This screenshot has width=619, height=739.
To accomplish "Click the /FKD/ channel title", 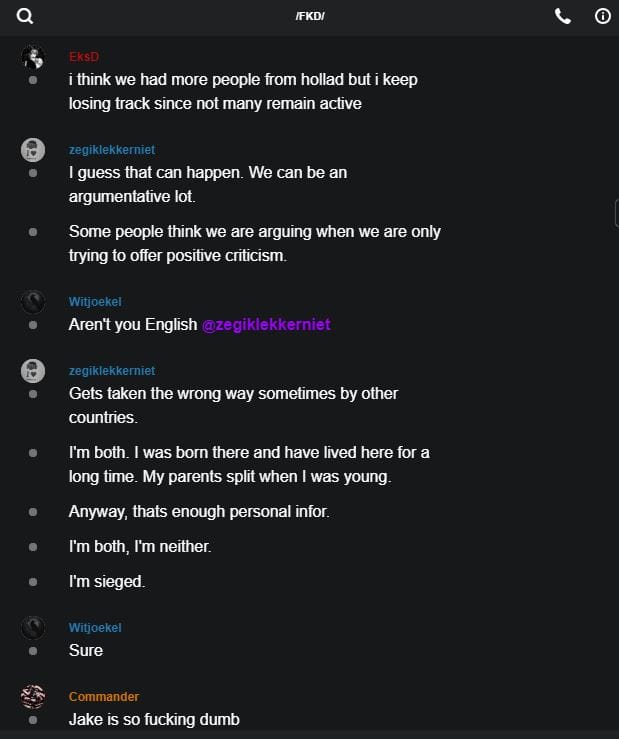I will [310, 17].
